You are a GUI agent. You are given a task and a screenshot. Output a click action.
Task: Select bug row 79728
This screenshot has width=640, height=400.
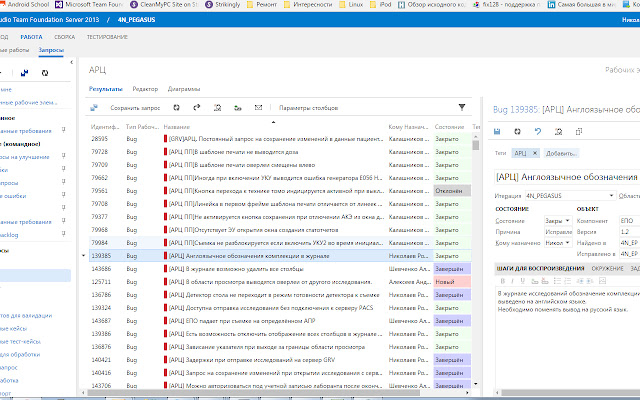click(x=280, y=152)
